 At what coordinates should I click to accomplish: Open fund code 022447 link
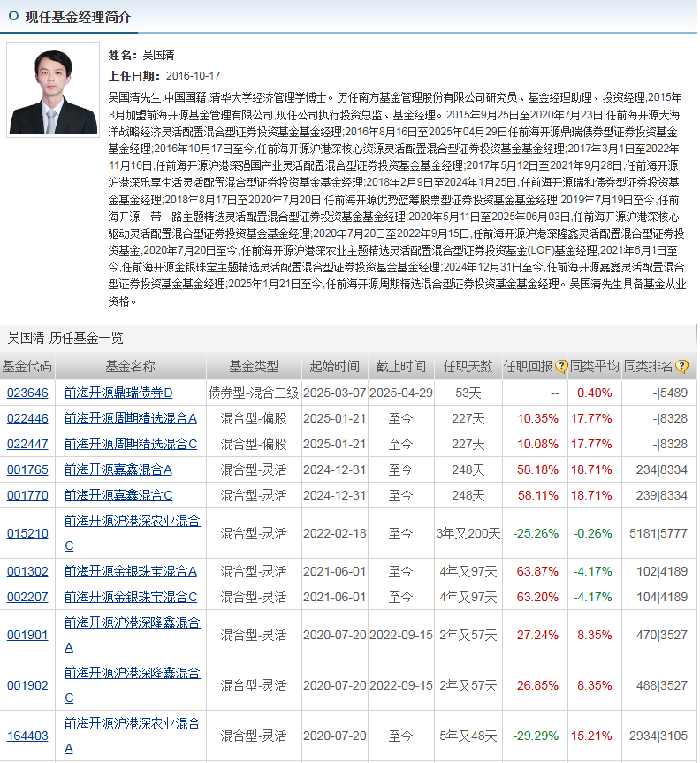pyautogui.click(x=27, y=444)
